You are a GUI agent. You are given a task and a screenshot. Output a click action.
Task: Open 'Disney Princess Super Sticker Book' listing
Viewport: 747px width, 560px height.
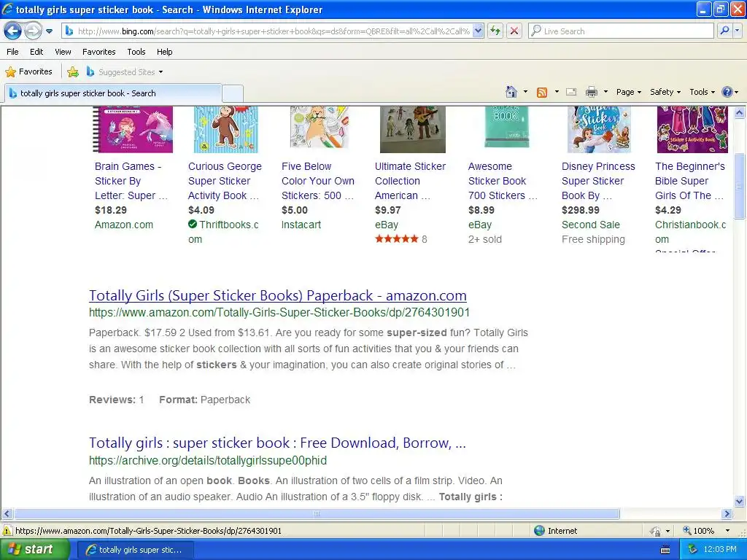598,181
